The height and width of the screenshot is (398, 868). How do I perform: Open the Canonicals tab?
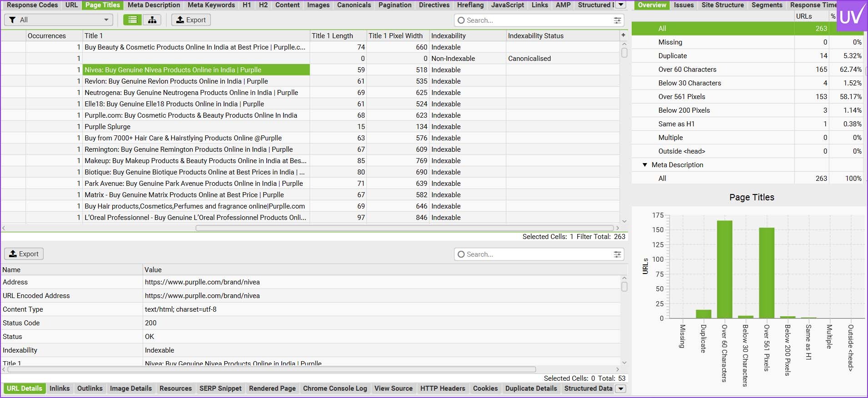tap(354, 5)
